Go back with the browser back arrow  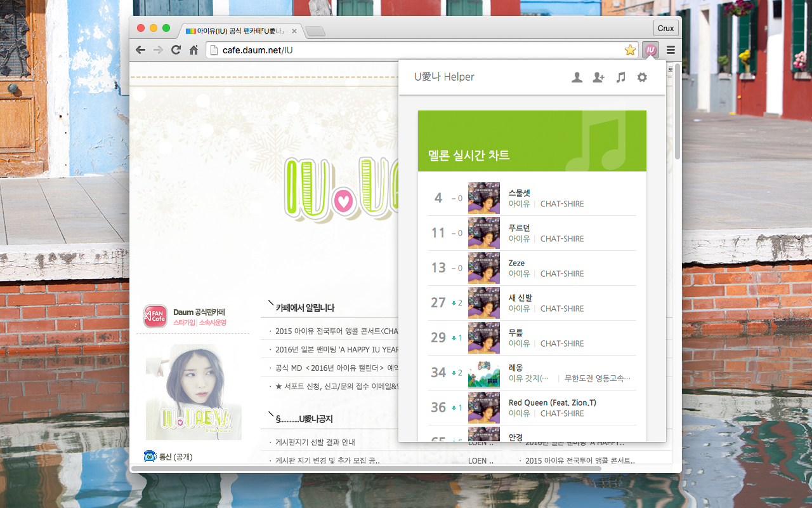tap(141, 50)
